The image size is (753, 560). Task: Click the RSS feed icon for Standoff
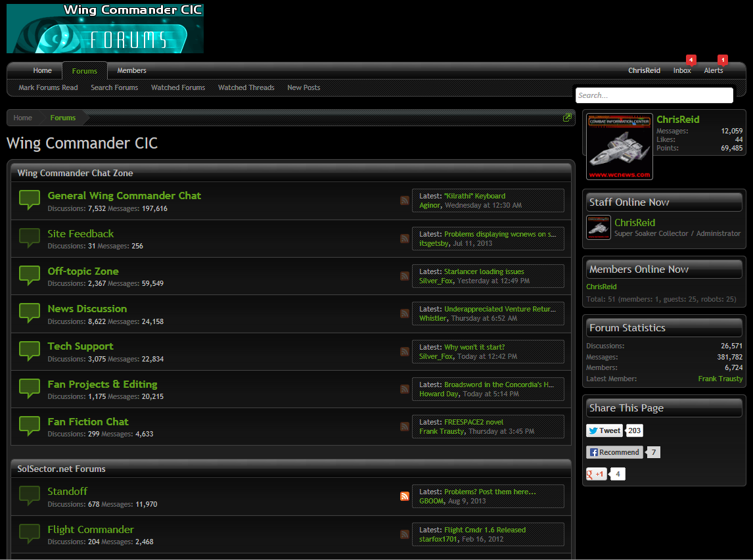click(x=405, y=496)
